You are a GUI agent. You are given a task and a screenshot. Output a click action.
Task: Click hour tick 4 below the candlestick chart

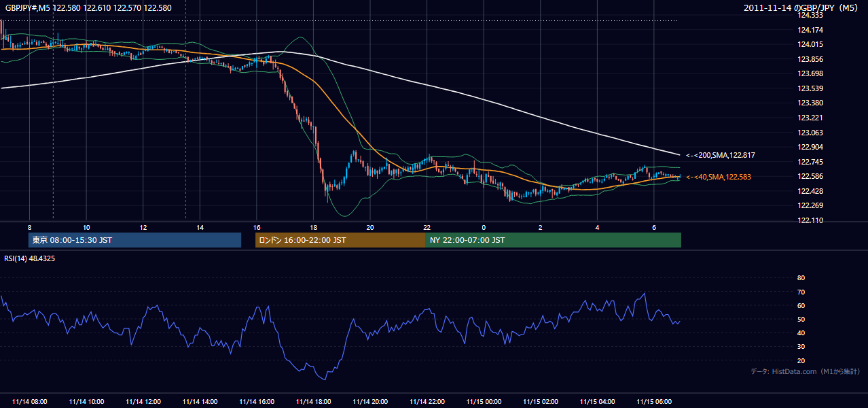(x=597, y=227)
